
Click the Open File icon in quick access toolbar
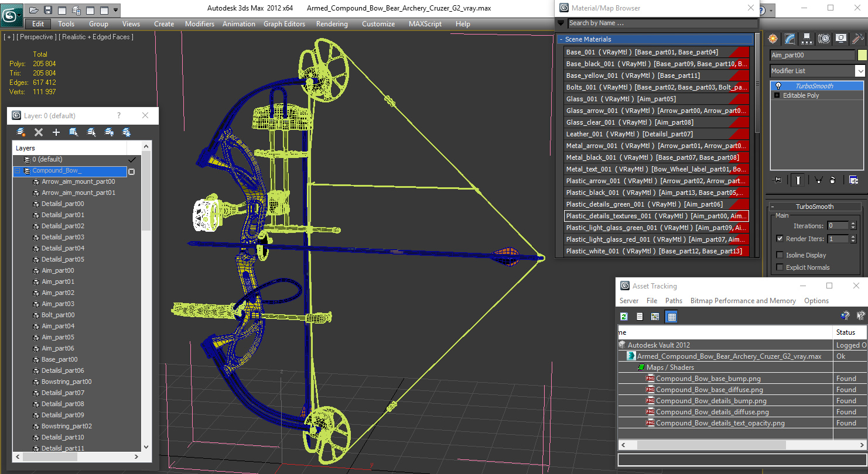point(34,10)
